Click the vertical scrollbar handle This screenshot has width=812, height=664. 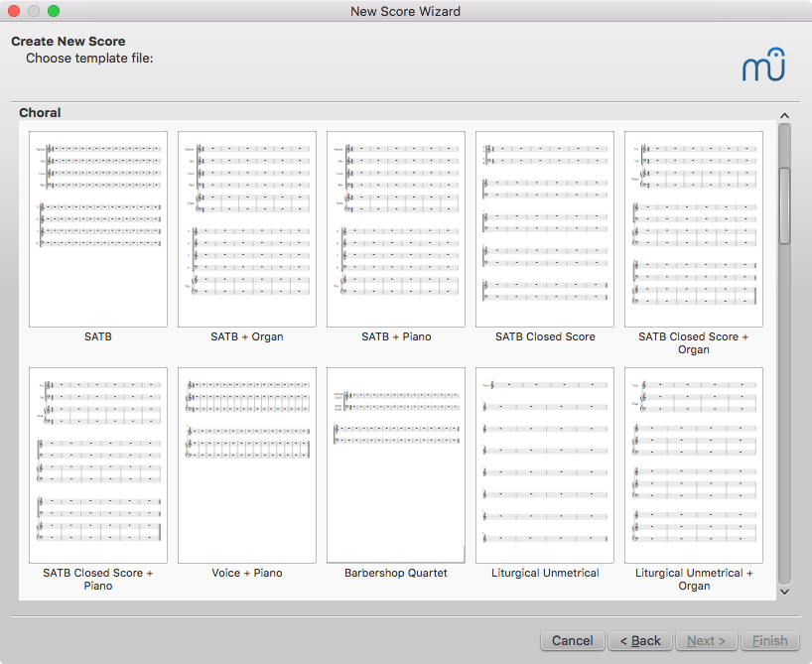tap(784, 205)
